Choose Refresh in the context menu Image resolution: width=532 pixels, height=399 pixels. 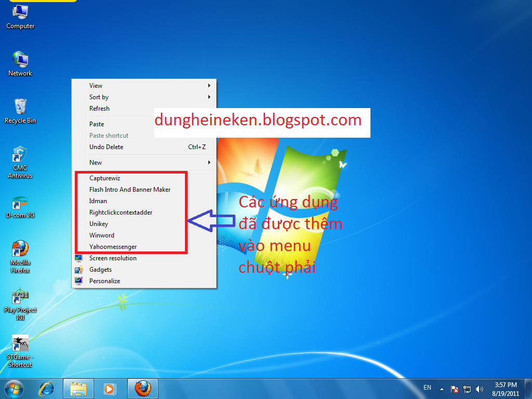pos(144,109)
